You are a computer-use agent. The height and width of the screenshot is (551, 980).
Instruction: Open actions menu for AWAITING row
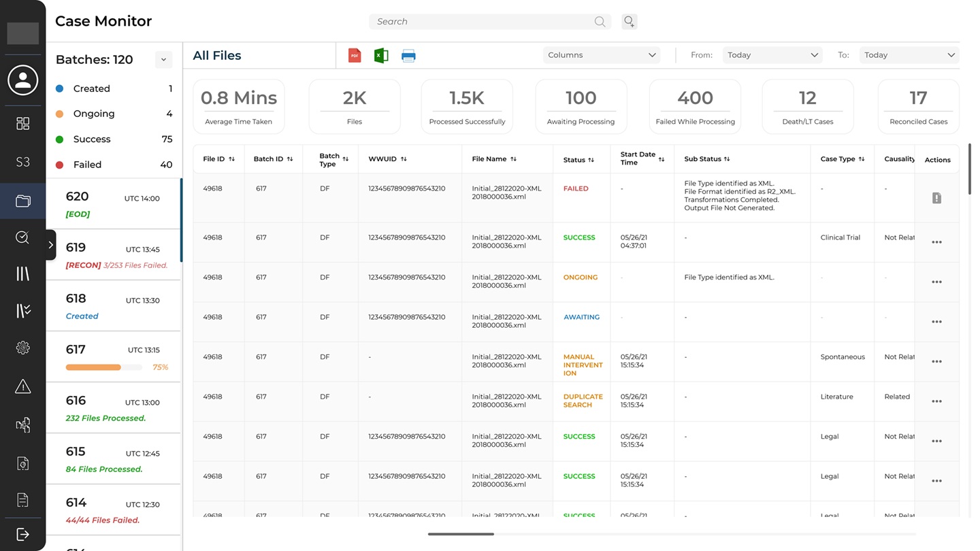pyautogui.click(x=936, y=322)
